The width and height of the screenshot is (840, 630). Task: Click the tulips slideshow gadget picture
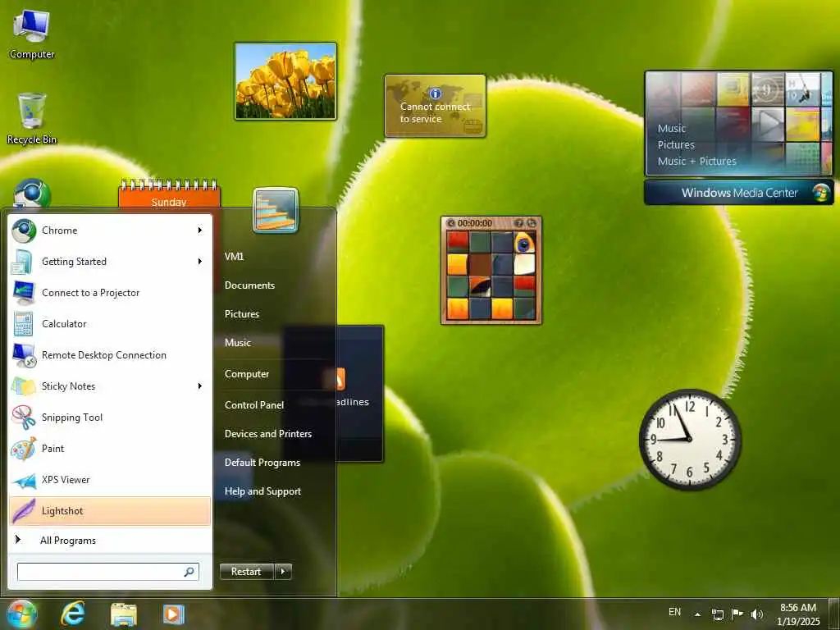click(285, 81)
